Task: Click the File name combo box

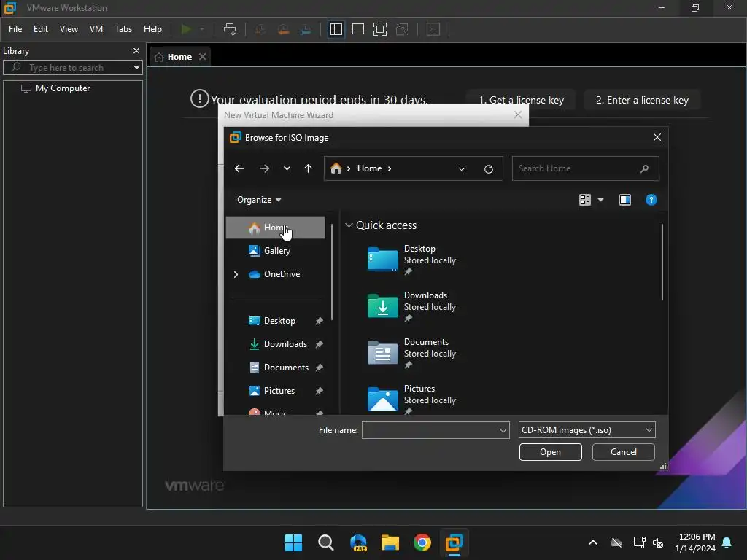Action: tap(436, 430)
